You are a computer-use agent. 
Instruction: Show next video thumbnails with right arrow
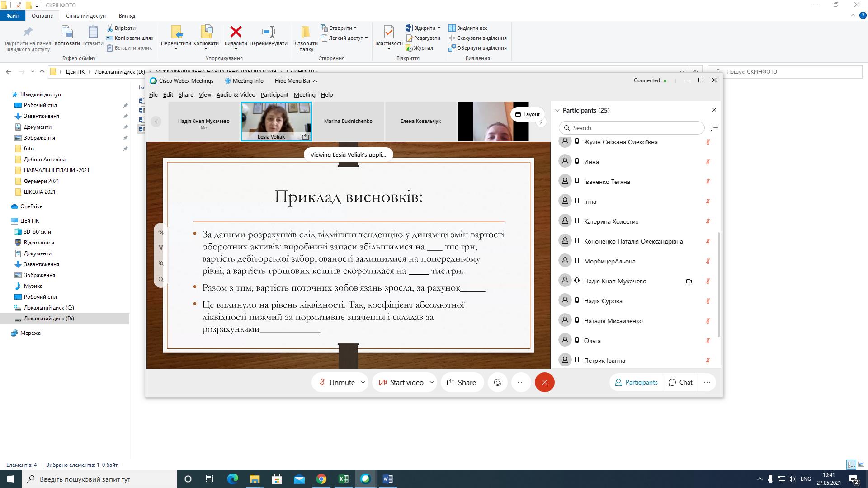tap(541, 122)
